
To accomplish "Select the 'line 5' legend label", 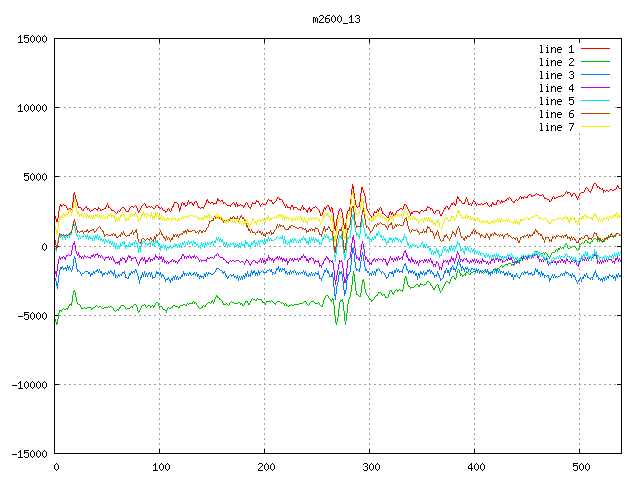I will pyautogui.click(x=556, y=101).
